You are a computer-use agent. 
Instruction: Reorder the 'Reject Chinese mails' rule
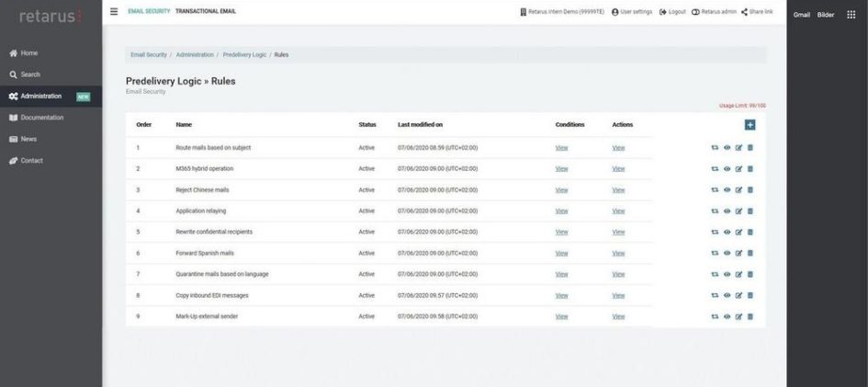coord(715,190)
